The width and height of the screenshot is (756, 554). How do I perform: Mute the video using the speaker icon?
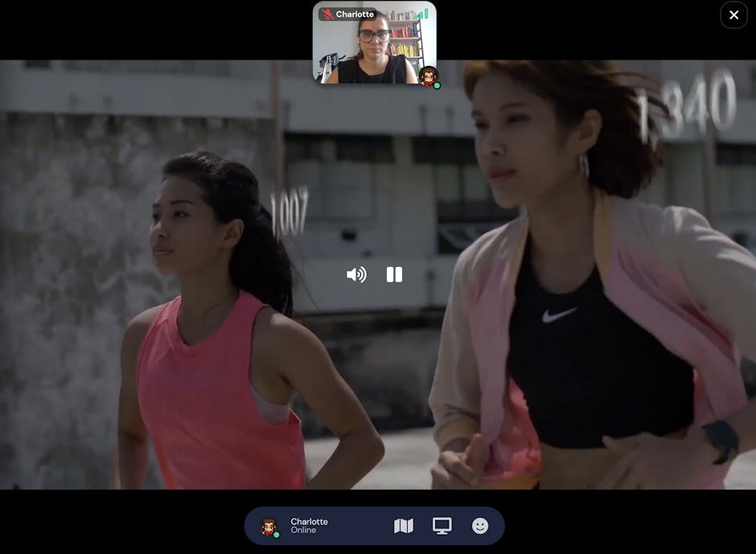pyautogui.click(x=355, y=275)
